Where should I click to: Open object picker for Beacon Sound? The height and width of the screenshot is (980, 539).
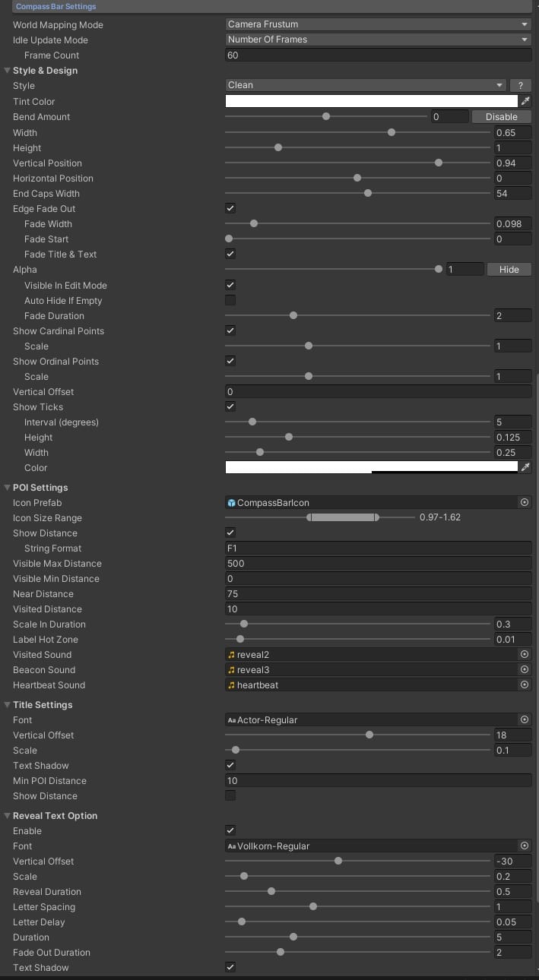click(524, 670)
